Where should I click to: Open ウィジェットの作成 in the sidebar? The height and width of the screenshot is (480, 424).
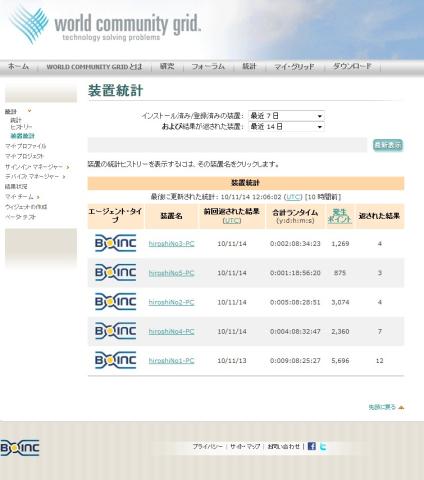tap(26, 207)
